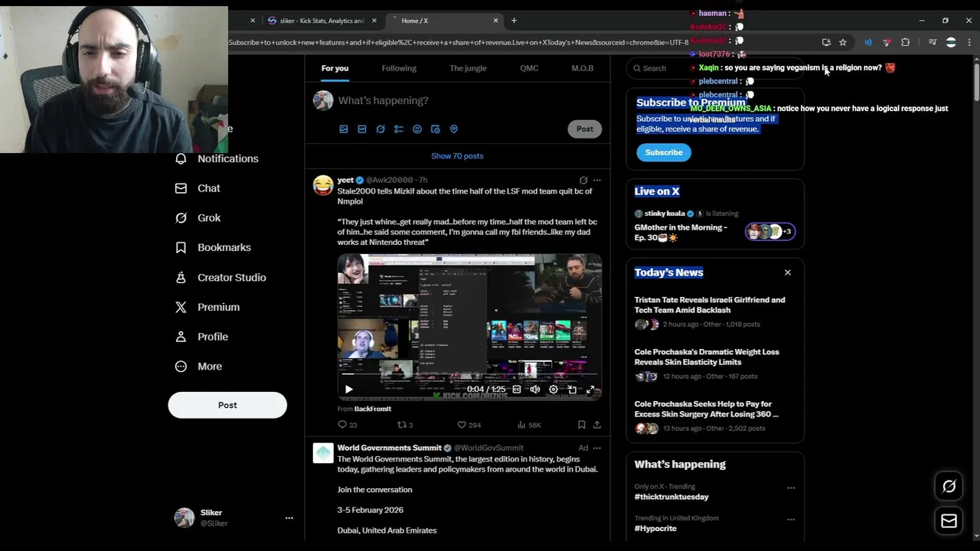Open World Governments Summit profile name

point(390,448)
